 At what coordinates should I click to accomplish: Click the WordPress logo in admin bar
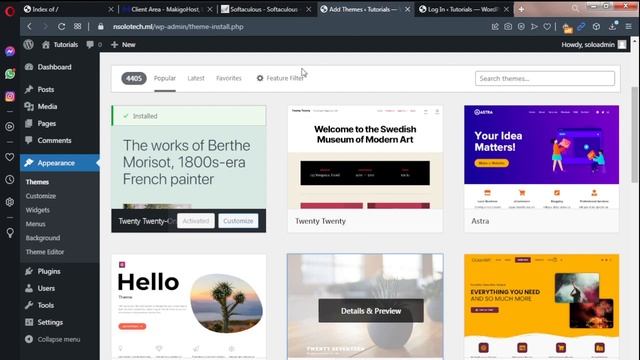point(29,44)
